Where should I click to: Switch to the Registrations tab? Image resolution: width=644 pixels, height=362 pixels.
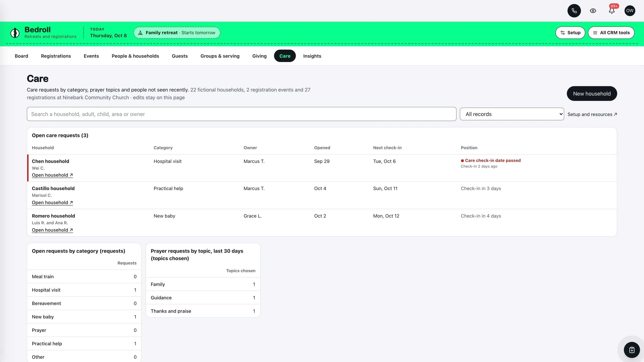click(56, 56)
